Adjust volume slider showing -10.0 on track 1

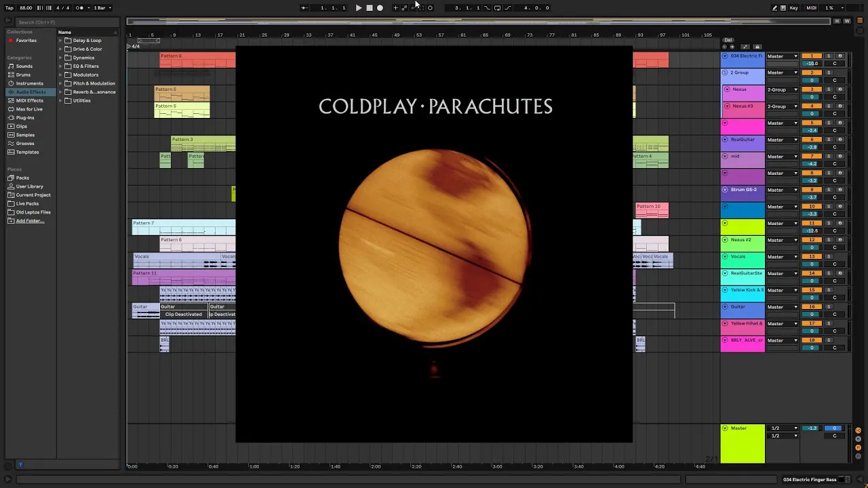[x=811, y=64]
